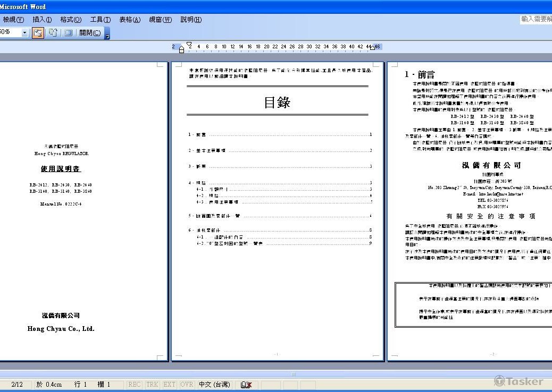Toggle track changes via TRK indicator
The width and height of the screenshot is (552, 392).
coord(152,384)
